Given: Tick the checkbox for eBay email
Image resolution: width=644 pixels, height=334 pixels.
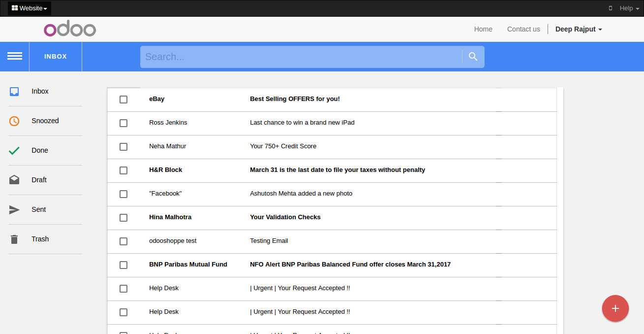Looking at the screenshot, I should tap(123, 100).
